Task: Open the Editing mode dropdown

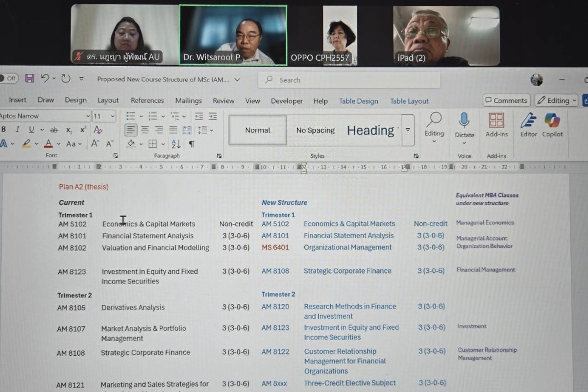Action: tap(556, 100)
